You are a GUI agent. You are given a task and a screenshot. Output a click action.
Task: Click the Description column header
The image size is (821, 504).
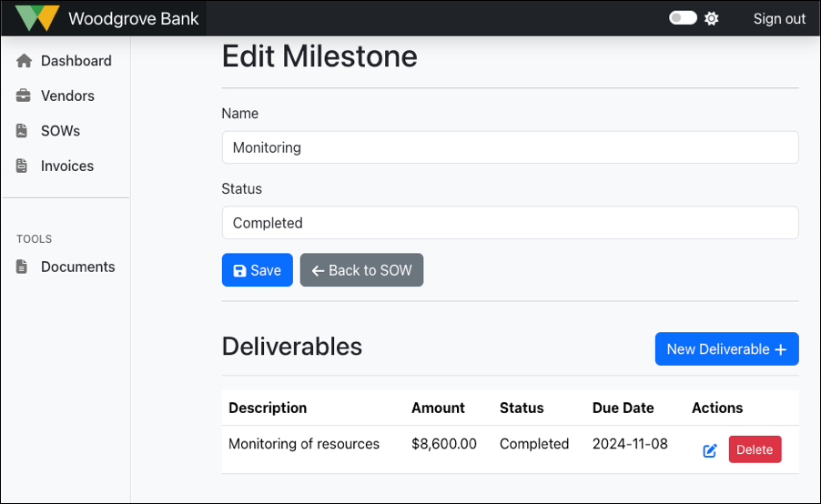point(268,408)
